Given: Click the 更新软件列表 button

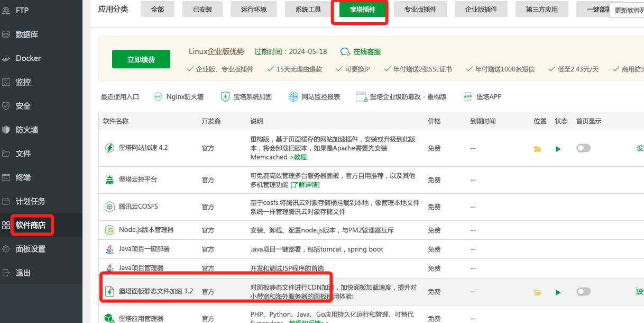Looking at the screenshot, I should [x=627, y=10].
